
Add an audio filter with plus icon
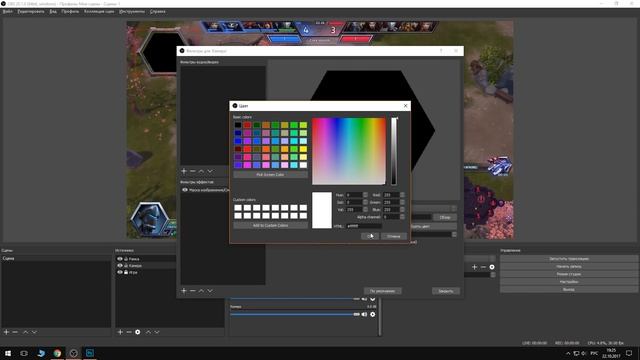[184, 171]
